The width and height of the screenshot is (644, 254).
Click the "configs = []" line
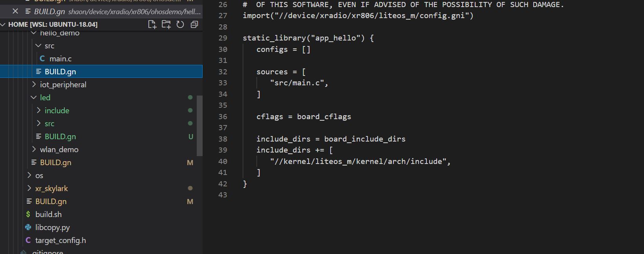(284, 50)
